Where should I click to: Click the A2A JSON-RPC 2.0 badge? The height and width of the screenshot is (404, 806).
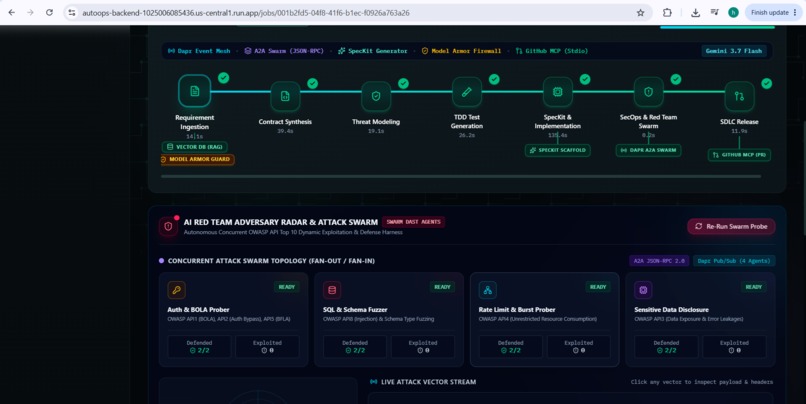point(659,261)
